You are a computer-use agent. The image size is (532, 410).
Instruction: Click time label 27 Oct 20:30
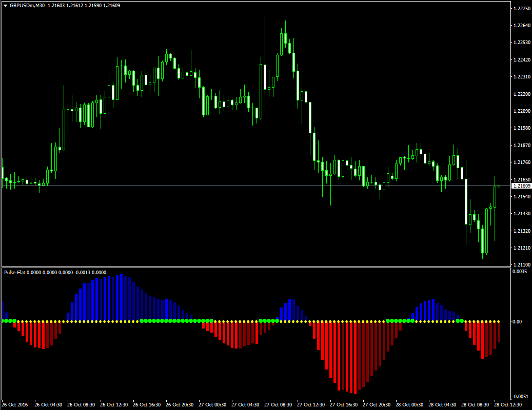pyautogui.click(x=377, y=404)
